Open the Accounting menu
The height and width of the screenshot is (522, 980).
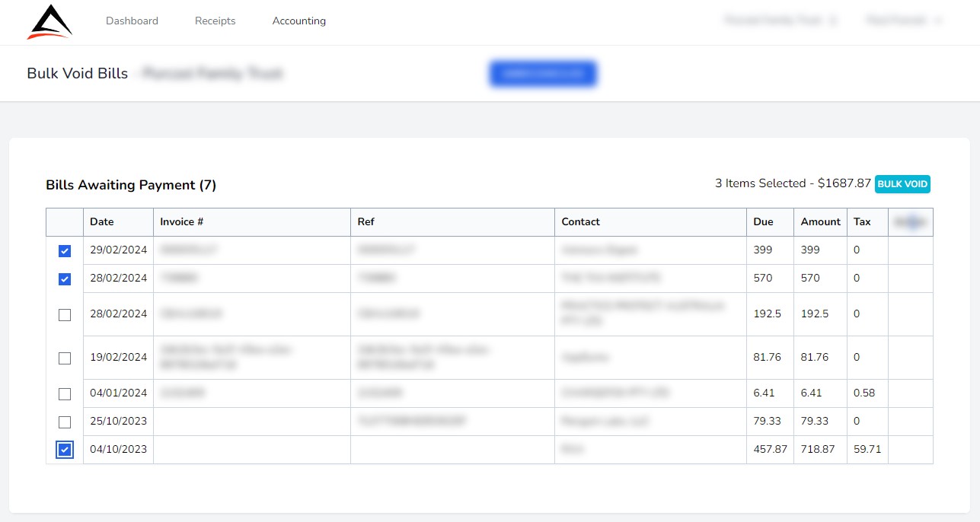pos(298,21)
